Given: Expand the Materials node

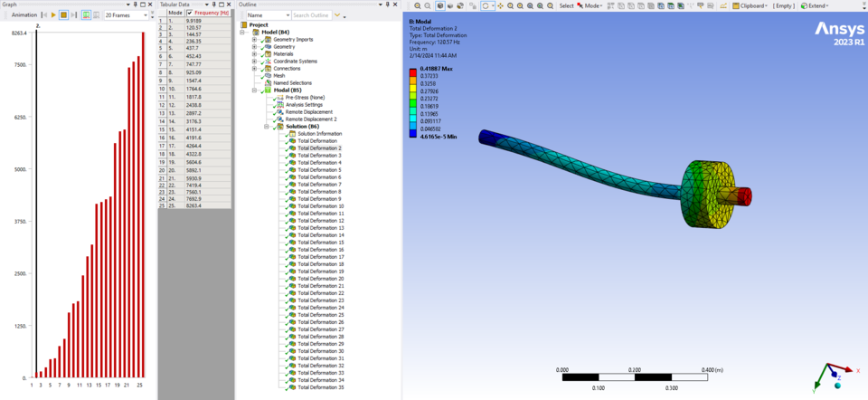Looking at the screenshot, I should pos(255,53).
